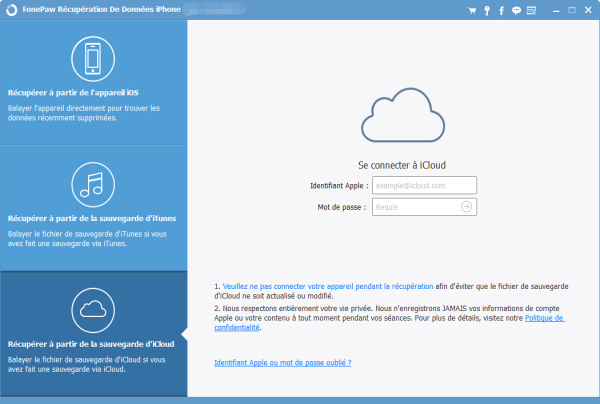Click 'Balayer le fichier de sauvegarde d'iCloud' description
600x404 pixels.
86,365
